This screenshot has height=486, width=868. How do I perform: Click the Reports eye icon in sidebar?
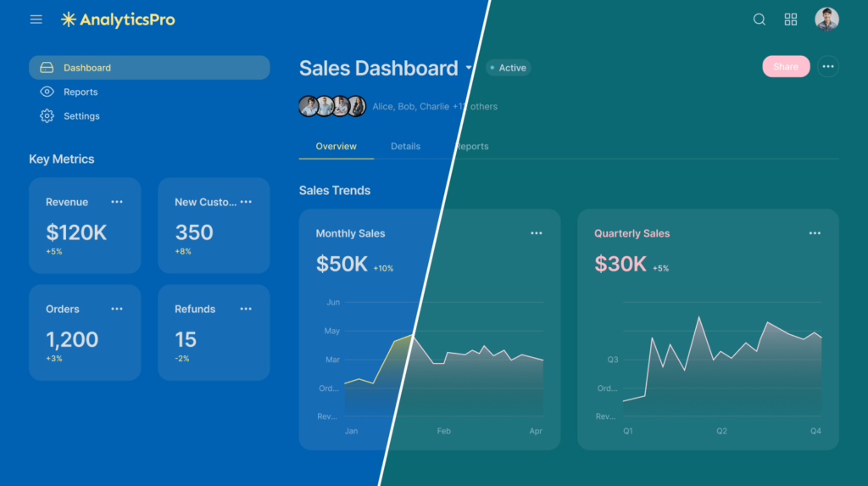tap(47, 92)
